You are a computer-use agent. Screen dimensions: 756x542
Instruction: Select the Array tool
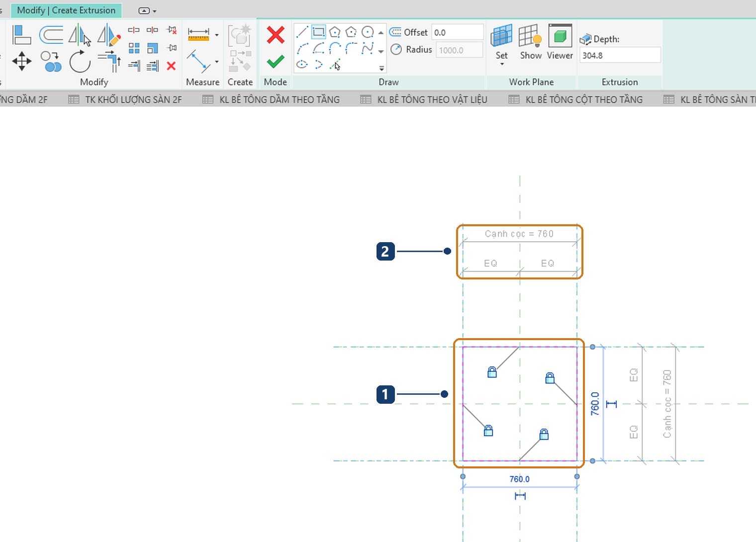tap(134, 48)
